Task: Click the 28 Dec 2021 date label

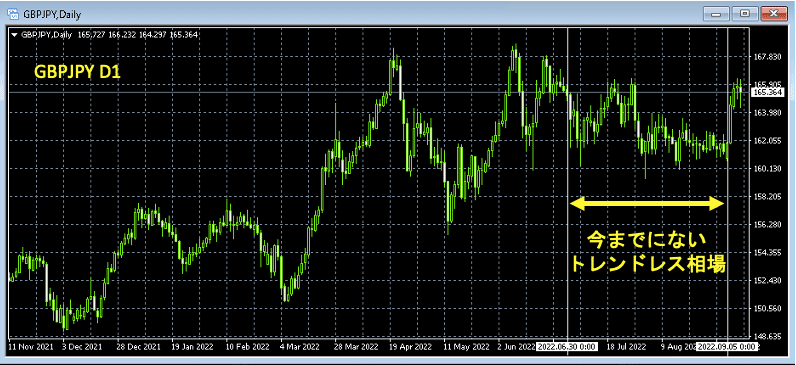Action: 139,347
